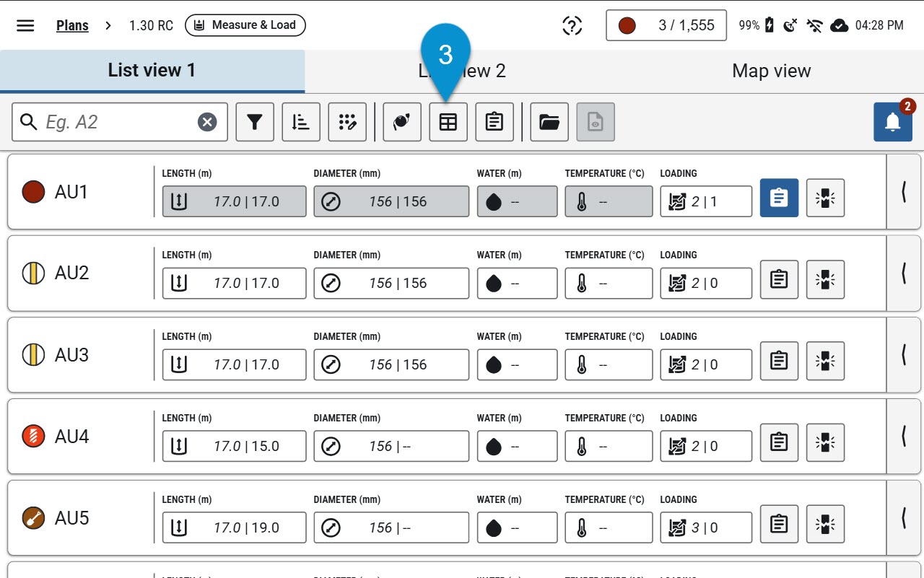
Task: Edit the AU5 loading field
Action: (706, 527)
